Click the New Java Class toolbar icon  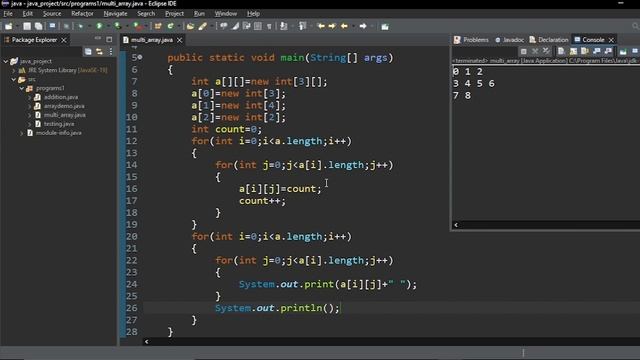coord(170,26)
